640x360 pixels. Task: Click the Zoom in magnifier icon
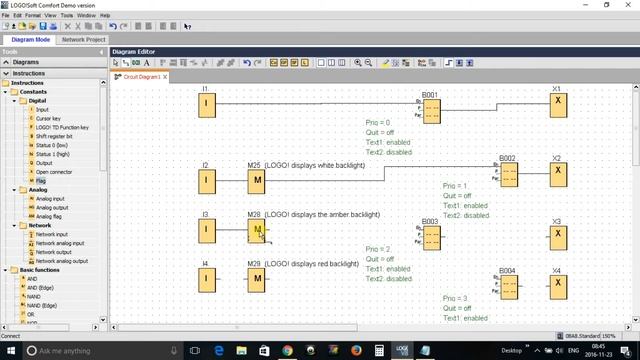pos(358,63)
